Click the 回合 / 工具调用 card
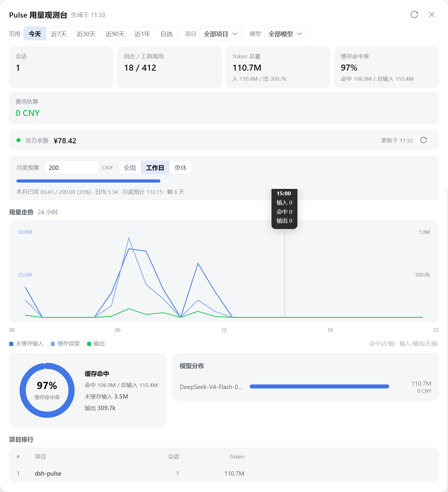Viewport: 448px width, 492px height. click(170, 67)
